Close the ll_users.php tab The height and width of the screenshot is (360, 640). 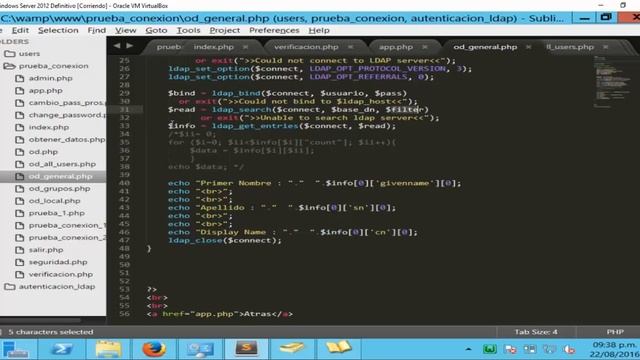(605, 47)
